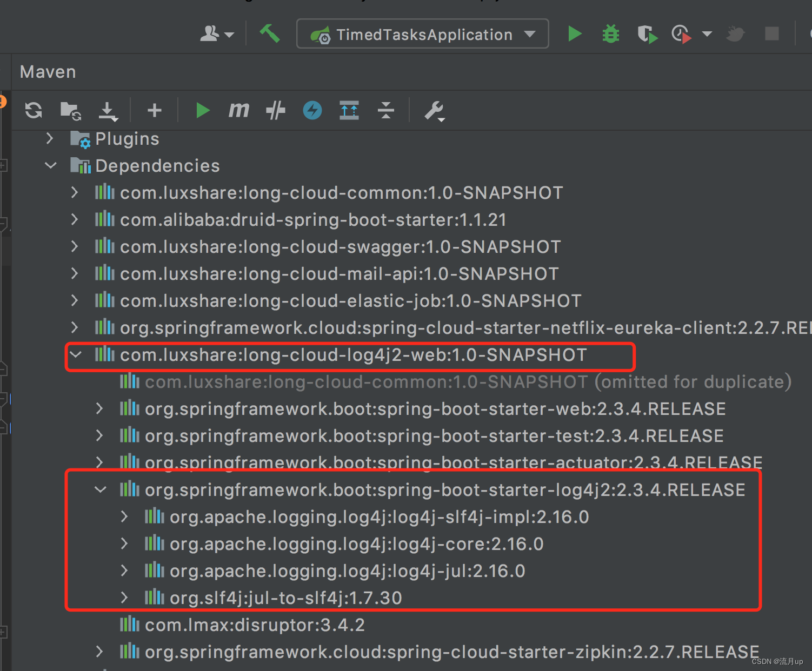Screen dimensions: 812x671
Task: Expand log4j-slf4j-impl:2.16.0 arrow
Action: coord(124,516)
